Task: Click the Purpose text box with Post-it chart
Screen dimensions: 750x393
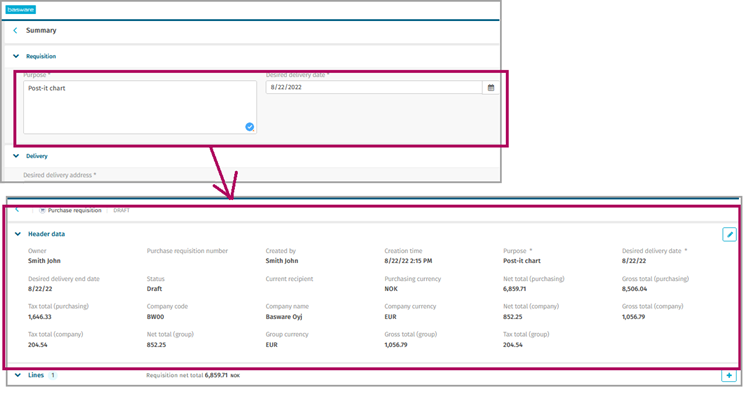Action: 140,107
